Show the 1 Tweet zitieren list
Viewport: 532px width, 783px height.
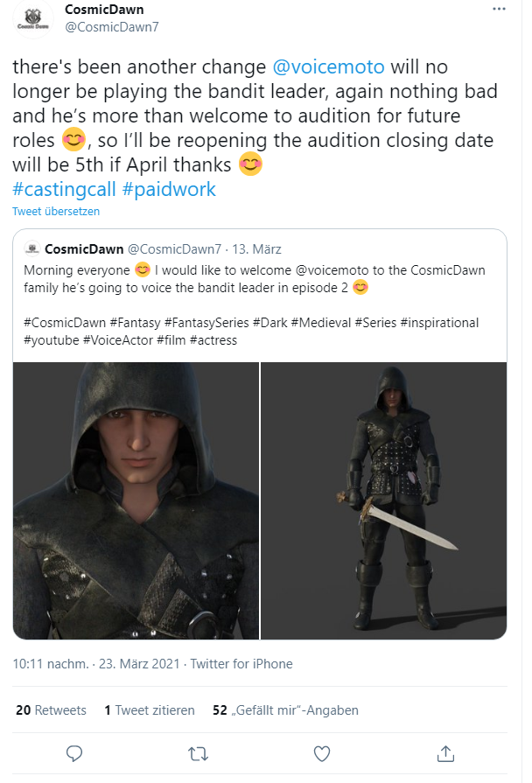pyautogui.click(x=150, y=710)
